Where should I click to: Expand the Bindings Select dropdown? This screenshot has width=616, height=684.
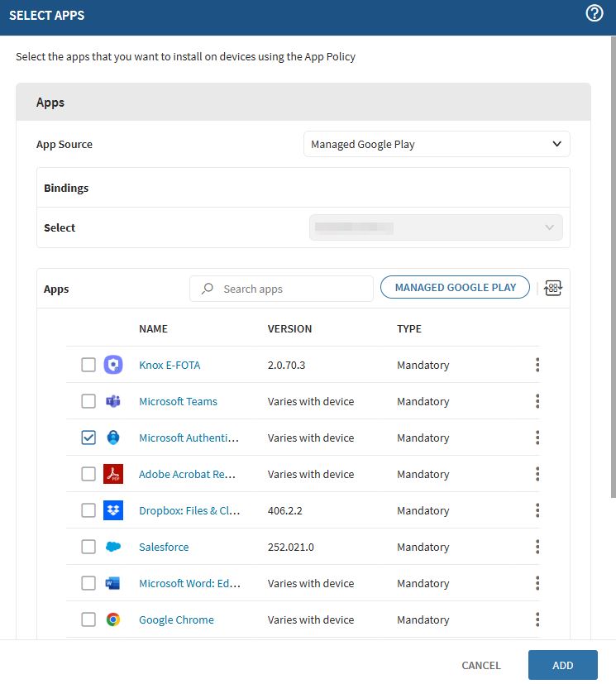coord(436,227)
